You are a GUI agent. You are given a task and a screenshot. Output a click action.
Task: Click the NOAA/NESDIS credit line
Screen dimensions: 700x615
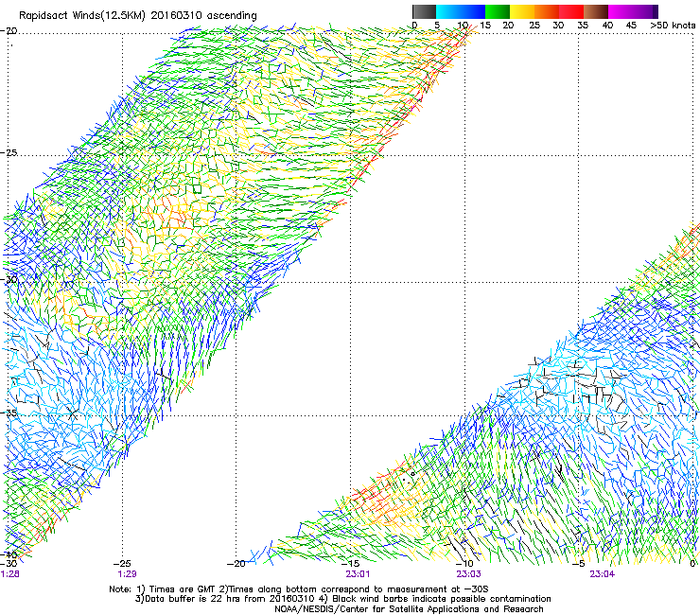[409, 609]
